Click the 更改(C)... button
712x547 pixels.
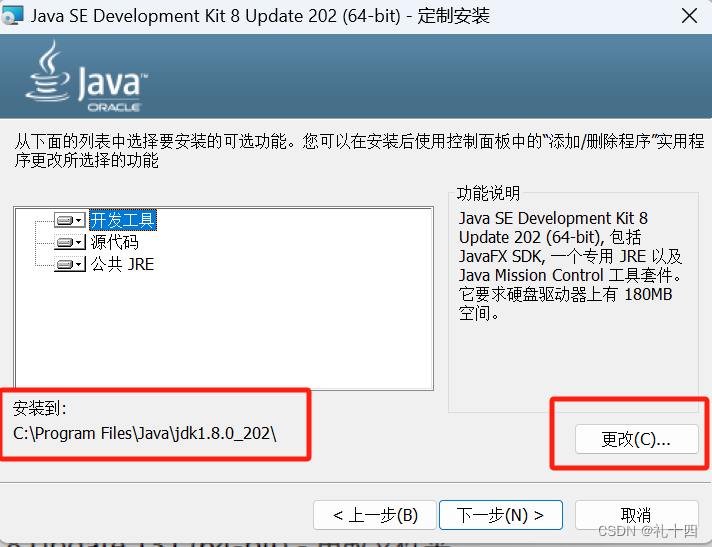point(637,439)
